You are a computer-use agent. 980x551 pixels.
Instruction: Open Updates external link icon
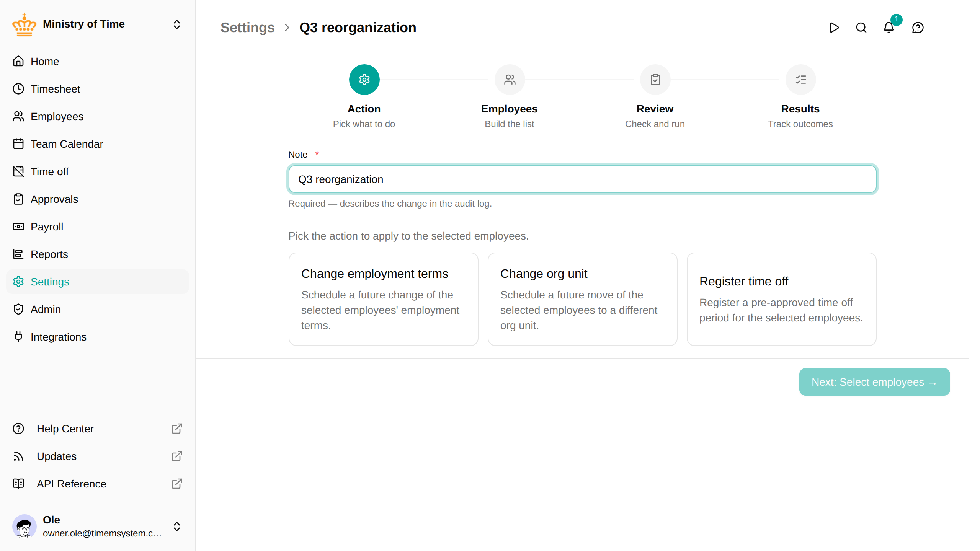[176, 456]
